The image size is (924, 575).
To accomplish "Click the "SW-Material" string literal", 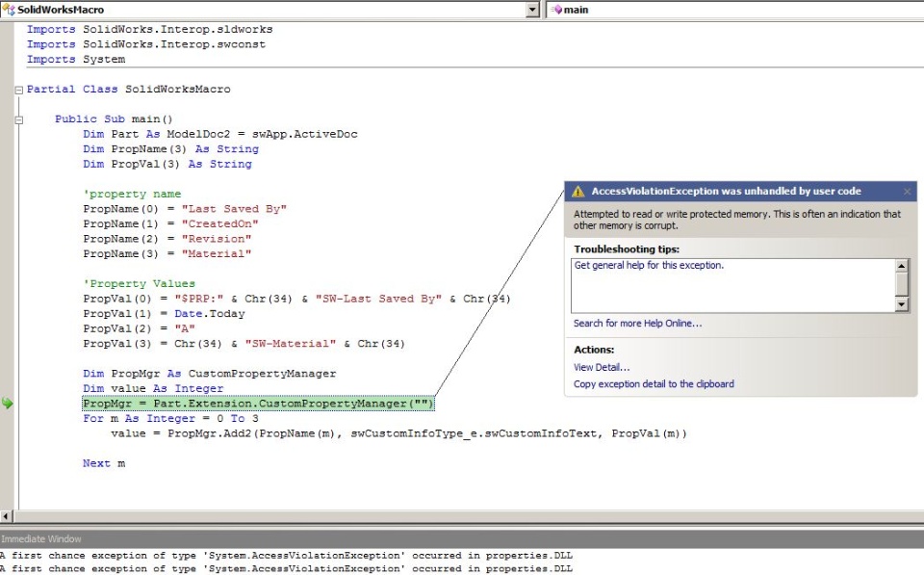I will click(x=291, y=344).
